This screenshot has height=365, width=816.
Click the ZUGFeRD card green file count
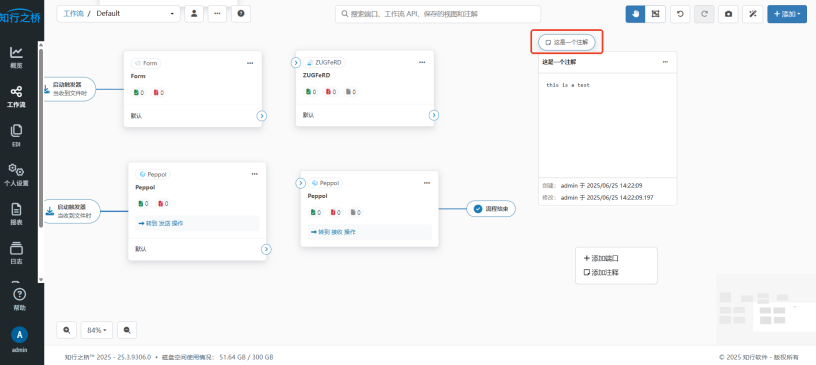coord(311,92)
